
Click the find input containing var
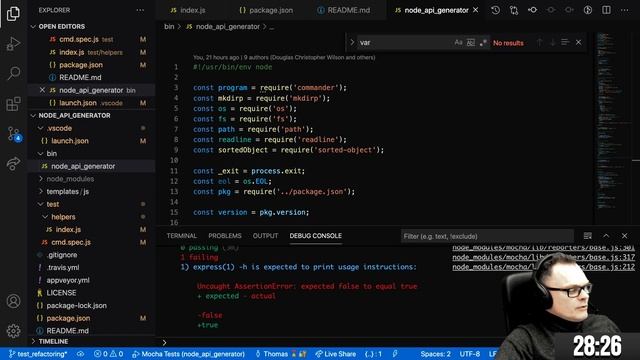point(404,42)
